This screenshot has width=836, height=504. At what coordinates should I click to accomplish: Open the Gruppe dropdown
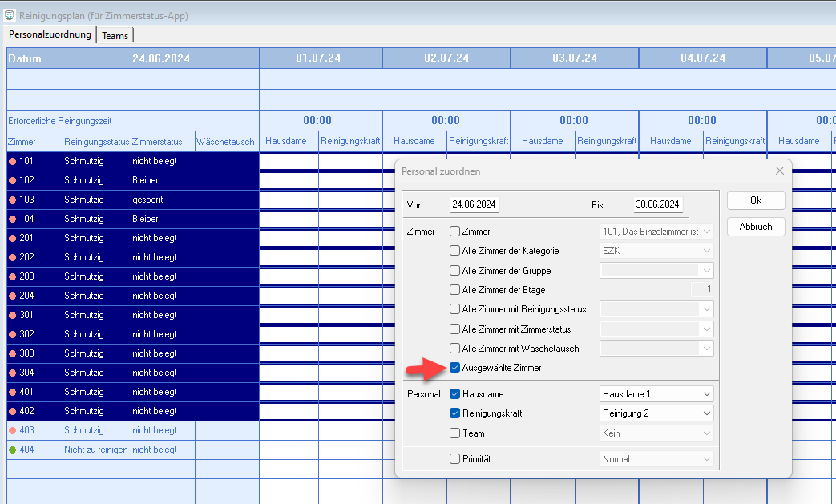coord(656,271)
